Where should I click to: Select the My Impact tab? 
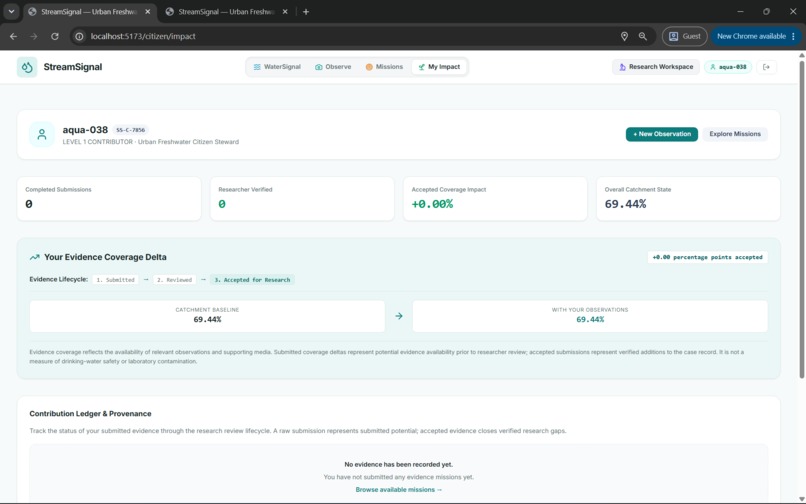click(439, 67)
